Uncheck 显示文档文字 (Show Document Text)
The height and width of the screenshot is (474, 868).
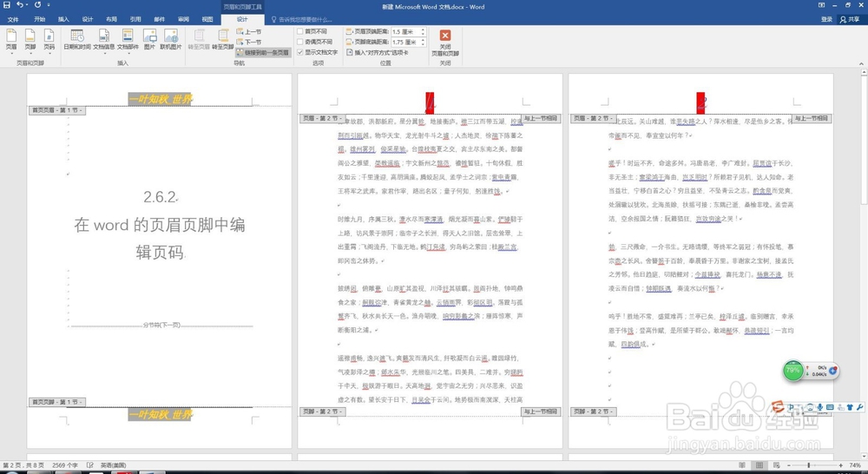[318, 52]
